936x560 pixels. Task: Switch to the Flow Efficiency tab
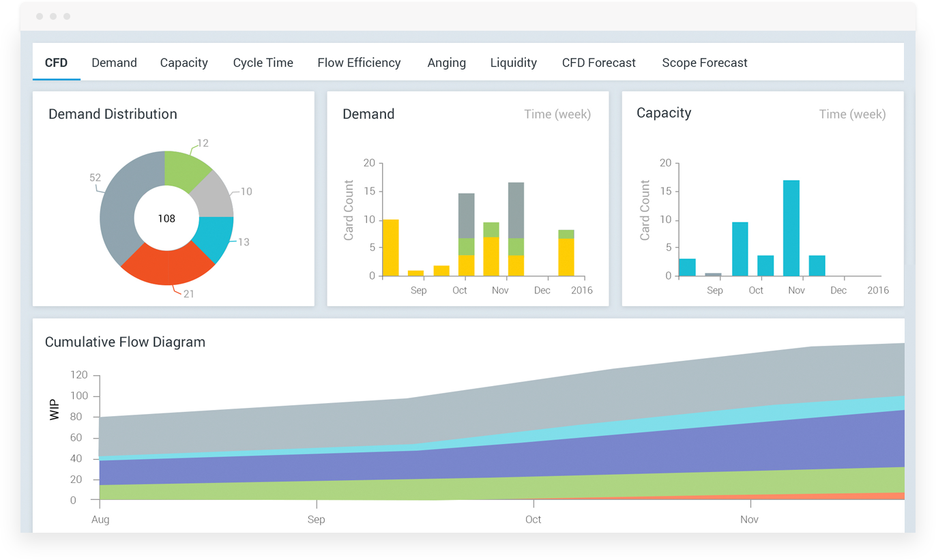pos(359,62)
